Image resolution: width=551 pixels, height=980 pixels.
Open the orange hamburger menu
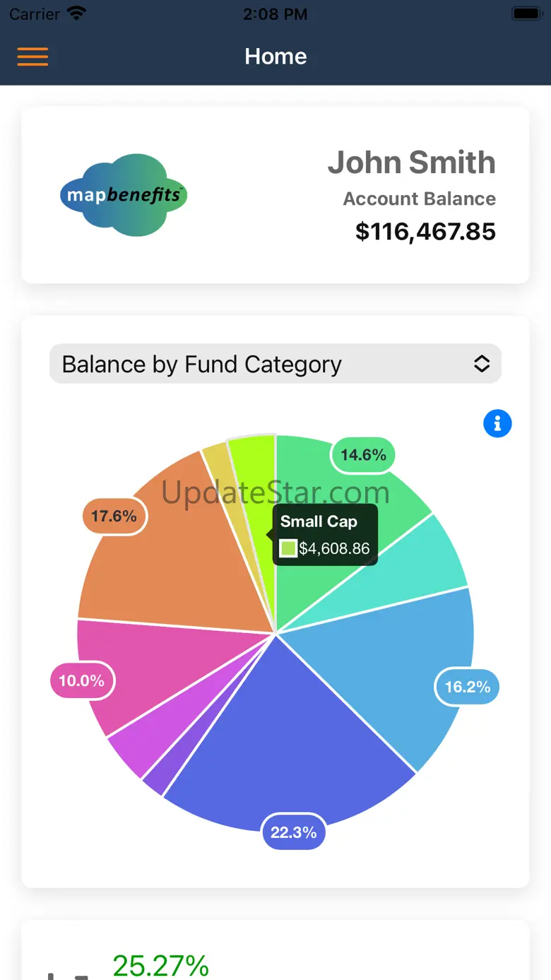pos(32,57)
